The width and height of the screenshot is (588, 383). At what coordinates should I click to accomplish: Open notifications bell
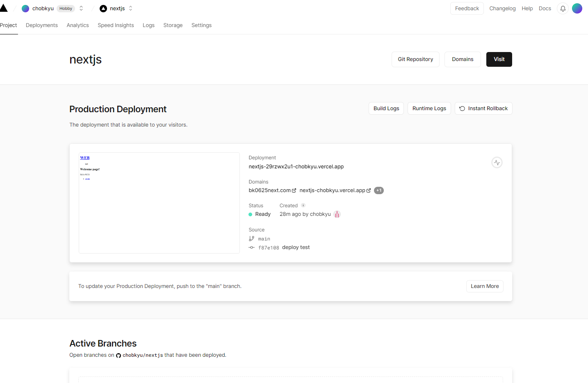pos(563,9)
